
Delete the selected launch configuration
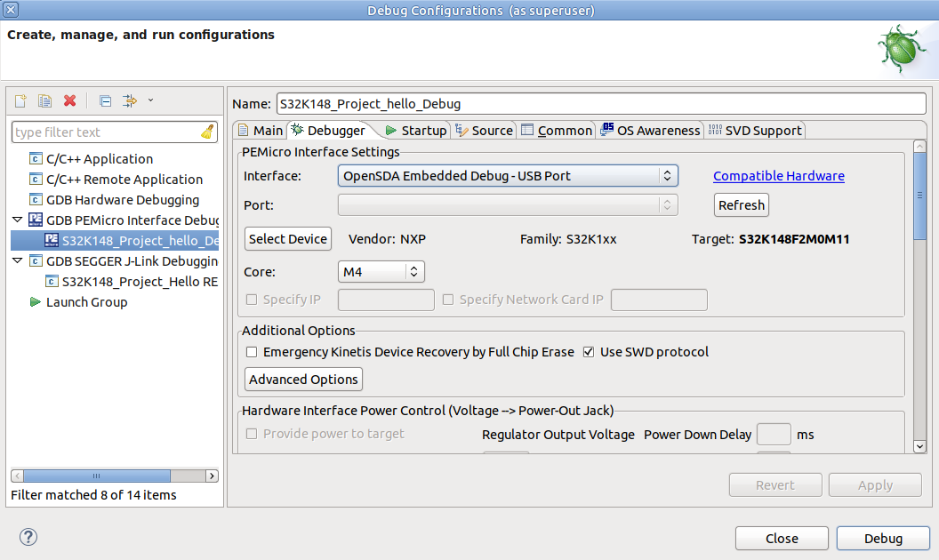[x=69, y=100]
